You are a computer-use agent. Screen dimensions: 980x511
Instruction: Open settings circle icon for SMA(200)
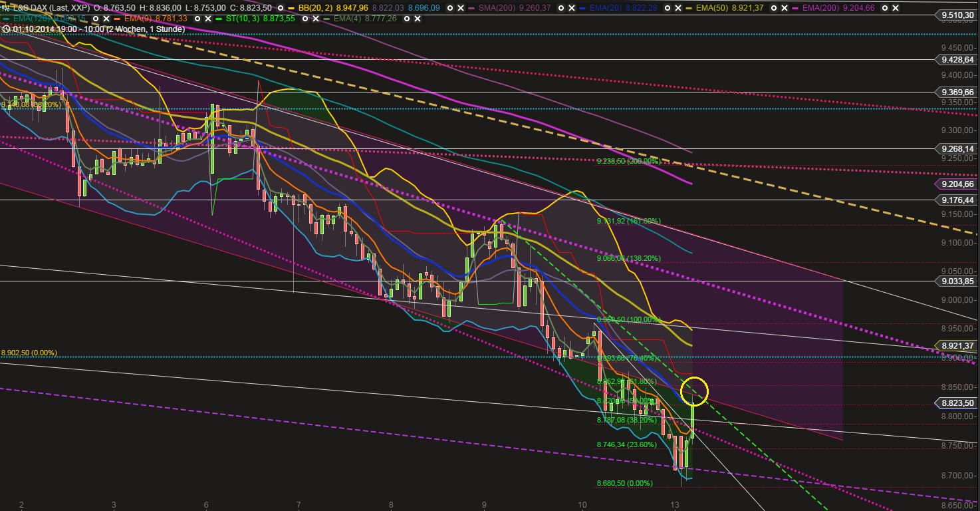(x=560, y=8)
